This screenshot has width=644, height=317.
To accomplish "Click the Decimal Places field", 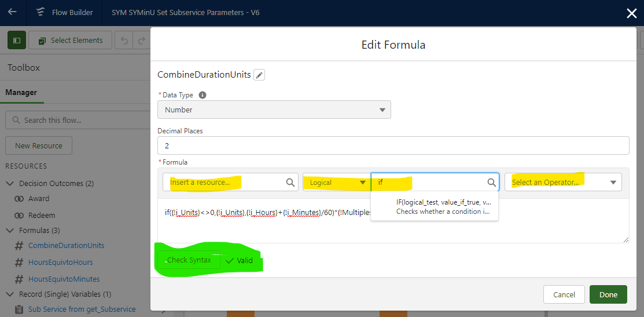I will click(393, 145).
